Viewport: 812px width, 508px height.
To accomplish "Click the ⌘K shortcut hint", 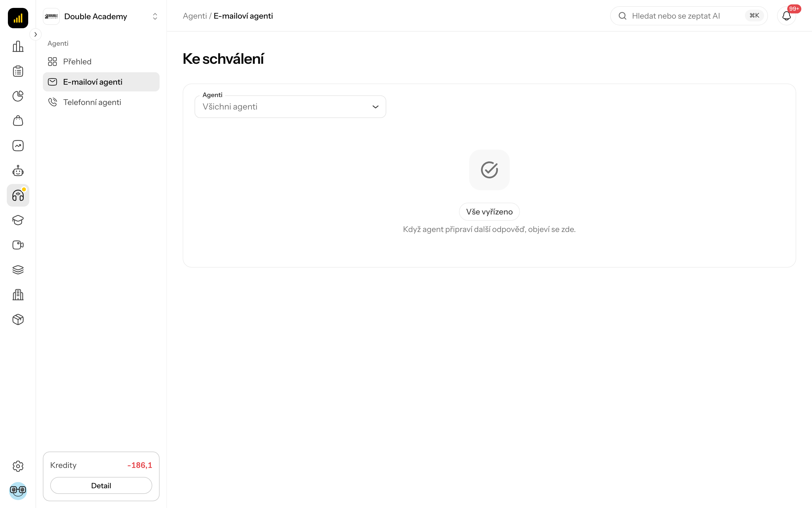I will pyautogui.click(x=754, y=16).
